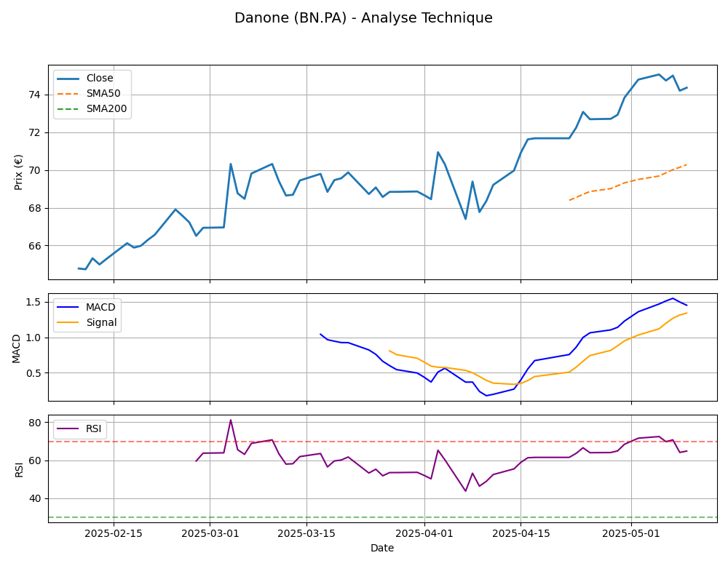728x582 pixels.
Task: Click the 'RSI' legend label
Action: point(93,428)
